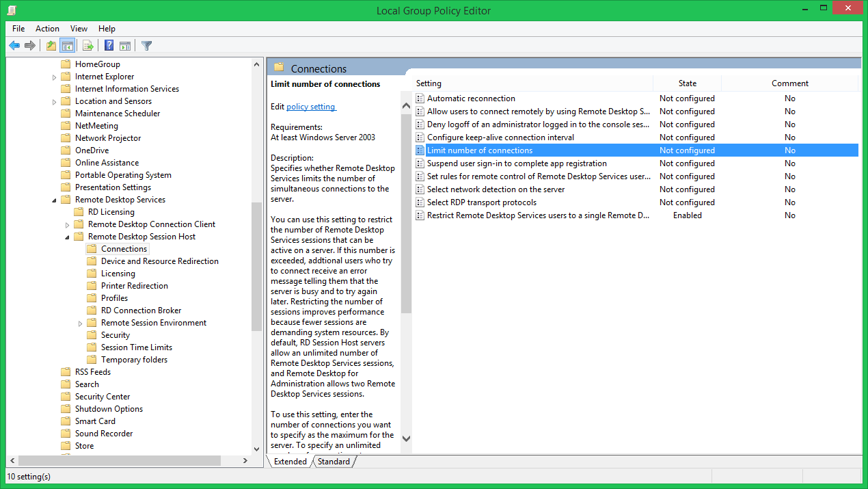The width and height of the screenshot is (868, 489).
Task: Select the Automatic reconnection setting
Action: pos(472,98)
